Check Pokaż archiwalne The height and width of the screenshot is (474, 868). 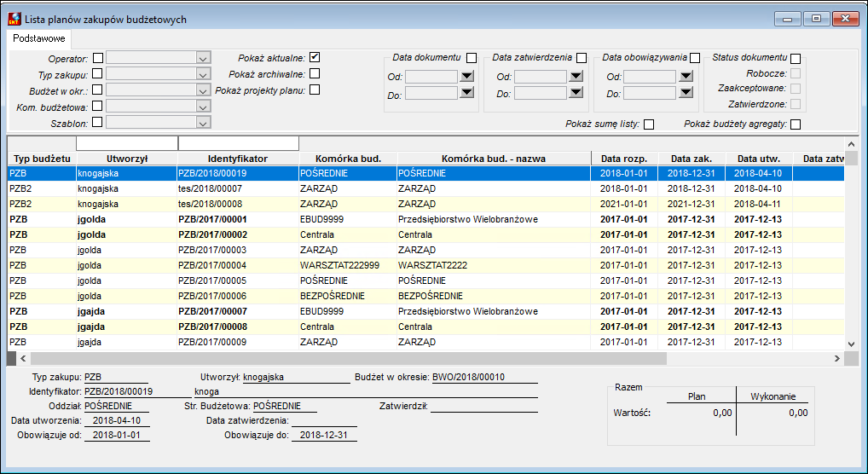click(315, 73)
